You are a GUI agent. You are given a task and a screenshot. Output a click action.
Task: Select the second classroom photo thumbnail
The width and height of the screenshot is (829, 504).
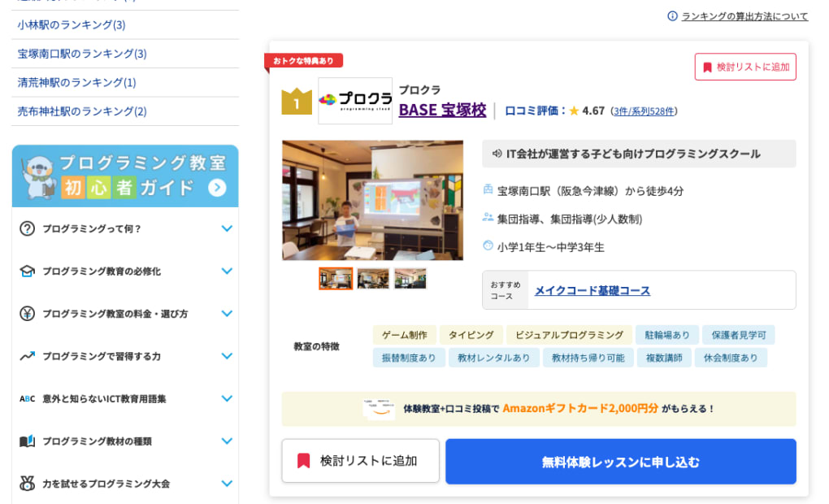coord(373,278)
